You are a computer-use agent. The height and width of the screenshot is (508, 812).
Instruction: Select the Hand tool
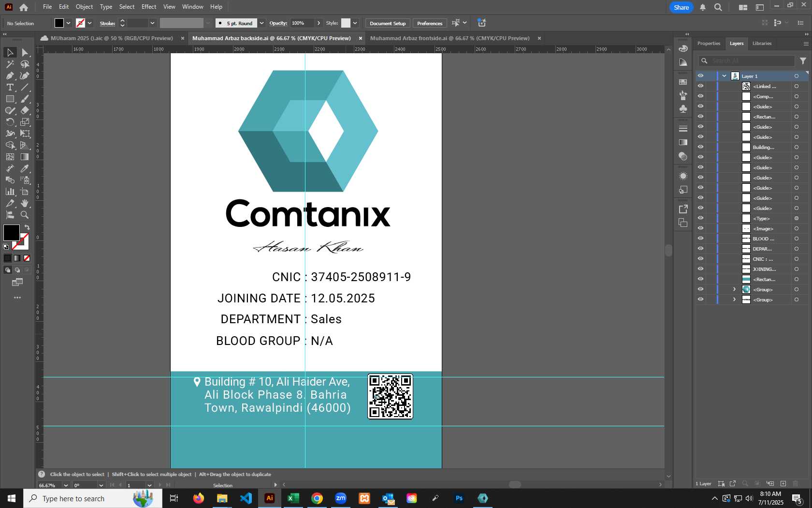click(25, 203)
